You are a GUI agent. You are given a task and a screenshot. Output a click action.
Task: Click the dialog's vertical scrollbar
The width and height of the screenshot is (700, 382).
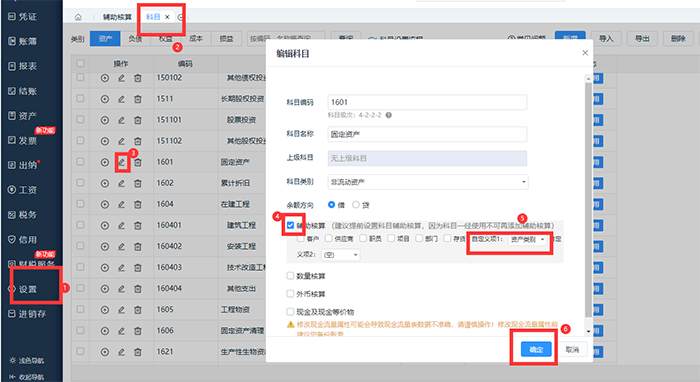click(588, 201)
